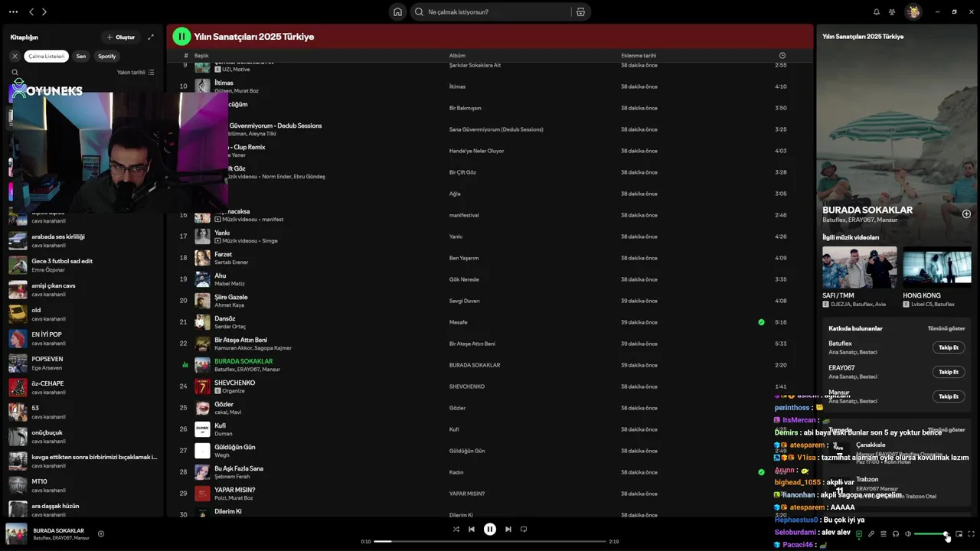
Task: Select the Sen filter chip
Action: (81, 56)
